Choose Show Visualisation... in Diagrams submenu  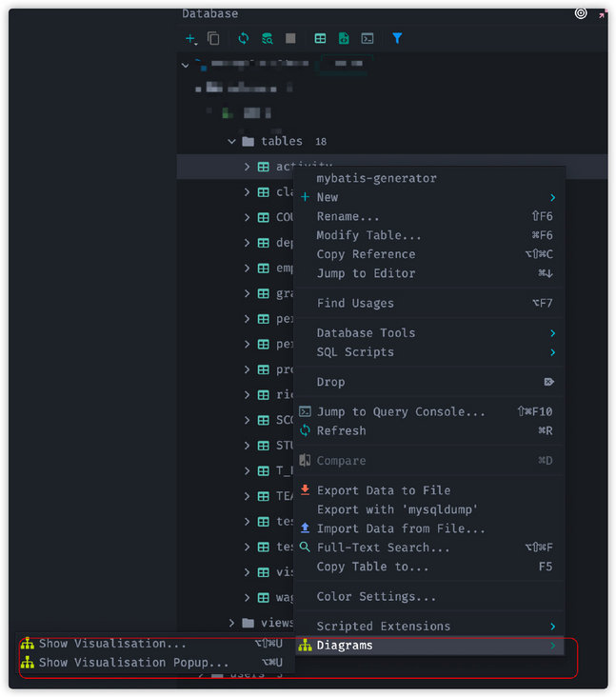tap(112, 644)
